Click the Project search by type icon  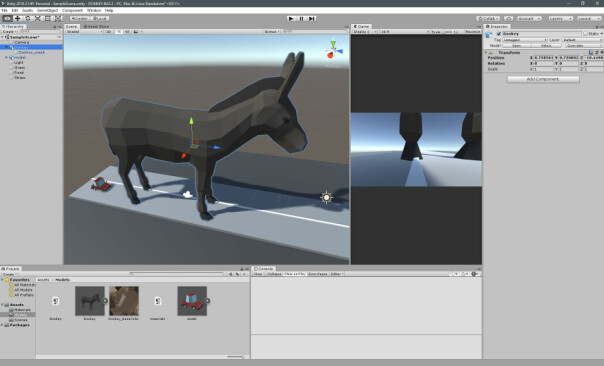(x=231, y=274)
